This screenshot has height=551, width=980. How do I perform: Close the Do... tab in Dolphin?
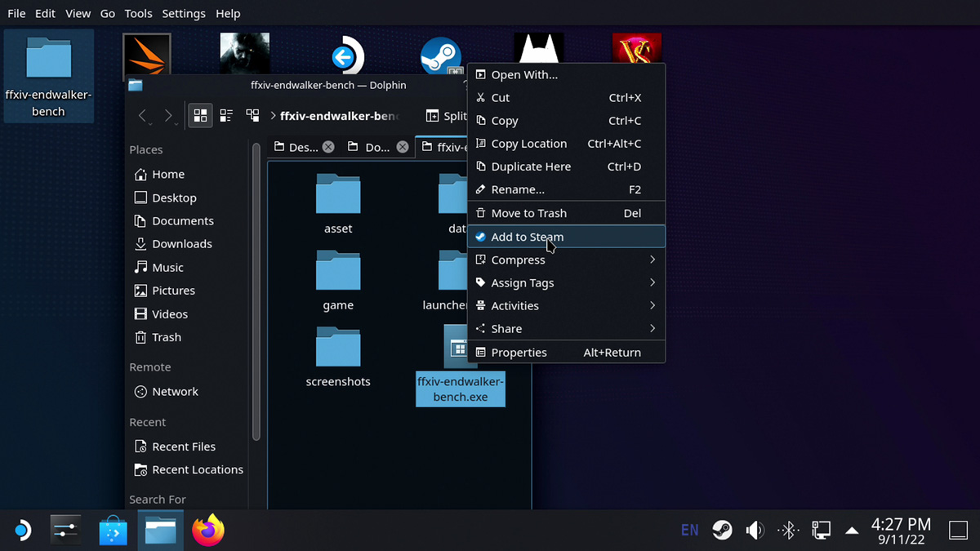click(x=403, y=147)
